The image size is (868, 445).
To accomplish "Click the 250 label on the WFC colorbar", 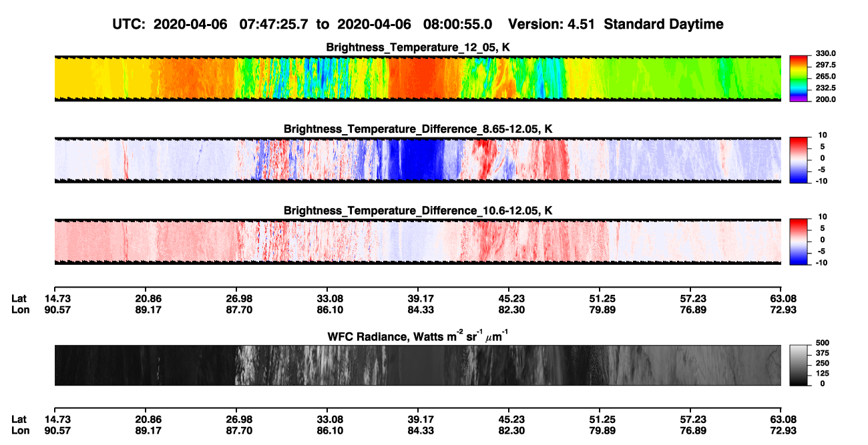I will tap(822, 363).
